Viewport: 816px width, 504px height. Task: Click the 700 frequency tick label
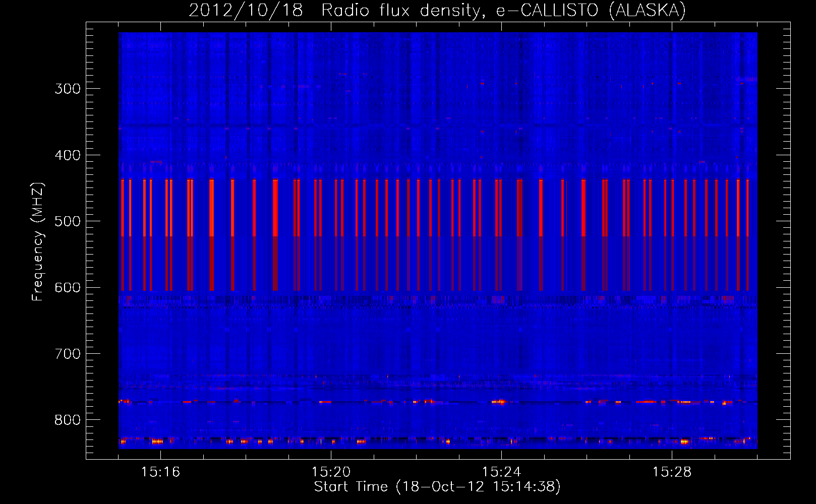click(68, 354)
